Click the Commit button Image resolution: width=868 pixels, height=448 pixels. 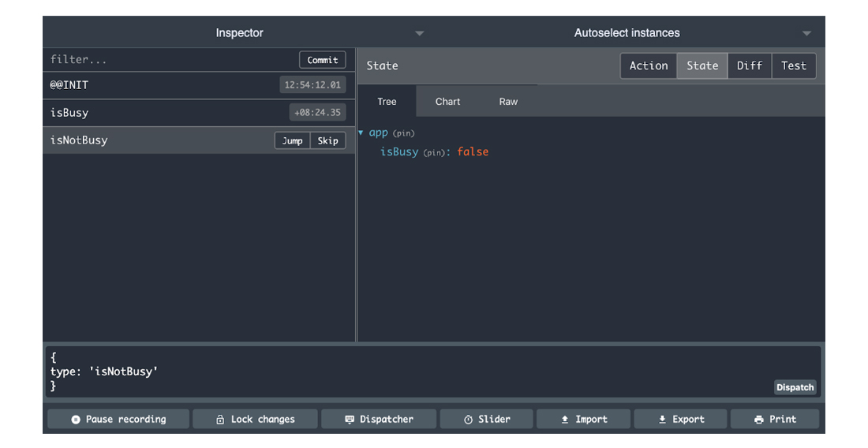pos(323,60)
